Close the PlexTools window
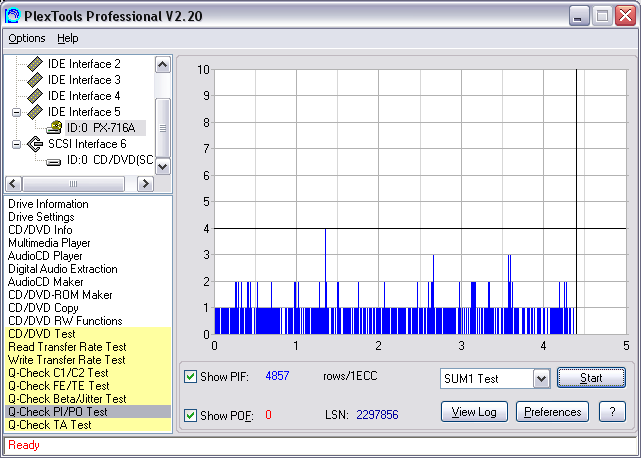 point(625,16)
